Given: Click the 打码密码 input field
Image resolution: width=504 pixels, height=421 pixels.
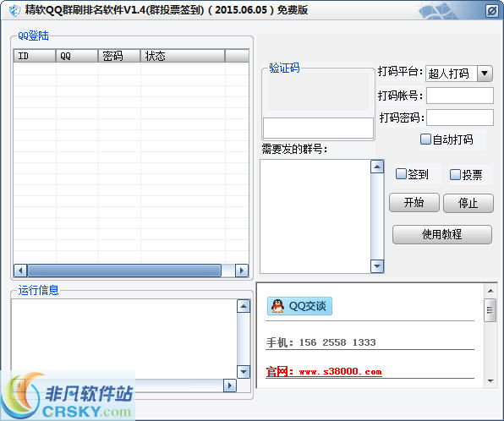Looking at the screenshot, I should click(460, 118).
